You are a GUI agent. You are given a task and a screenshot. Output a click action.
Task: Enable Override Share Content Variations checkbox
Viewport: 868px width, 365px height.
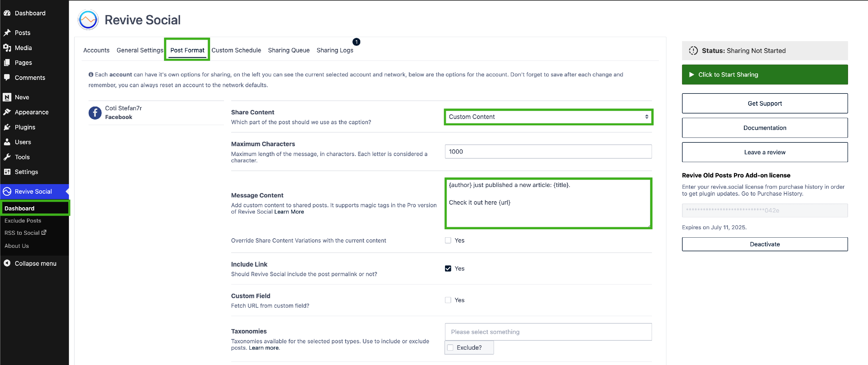(x=448, y=240)
